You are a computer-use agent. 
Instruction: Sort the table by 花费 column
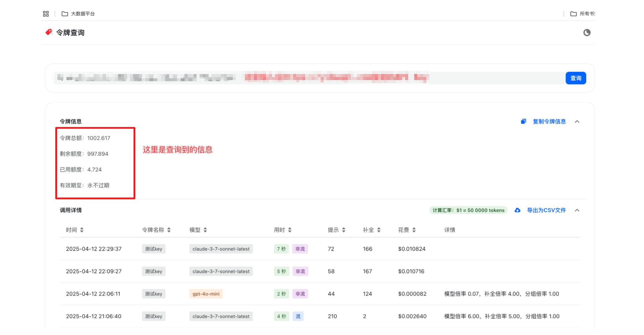pos(414,230)
